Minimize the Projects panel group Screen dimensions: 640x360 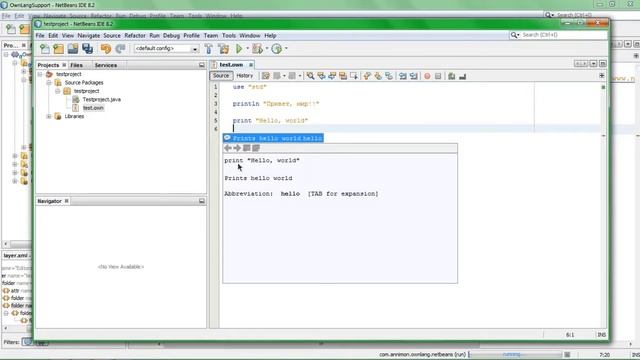(x=202, y=65)
